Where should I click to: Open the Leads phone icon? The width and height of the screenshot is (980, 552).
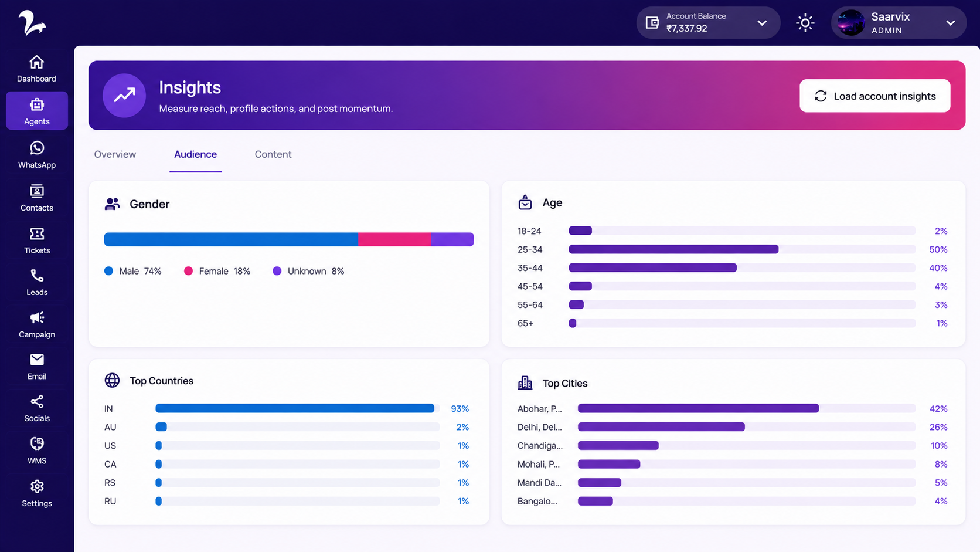[x=37, y=276]
